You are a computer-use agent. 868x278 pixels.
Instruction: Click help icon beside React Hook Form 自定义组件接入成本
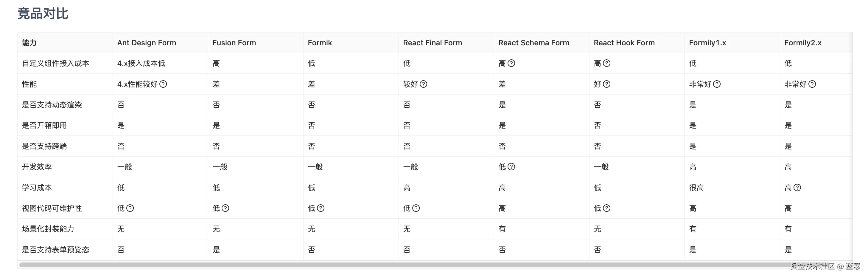coord(606,63)
